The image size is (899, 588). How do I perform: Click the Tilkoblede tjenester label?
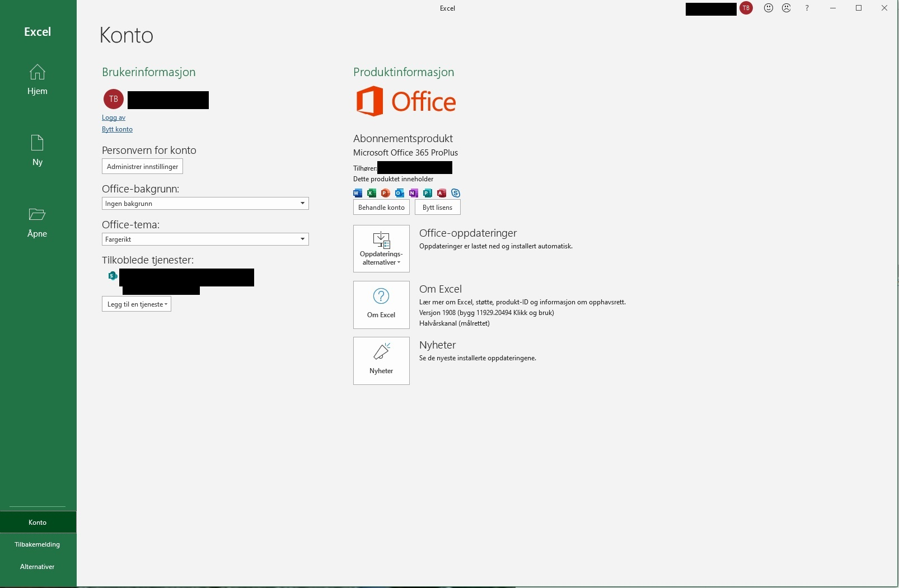coord(148,260)
